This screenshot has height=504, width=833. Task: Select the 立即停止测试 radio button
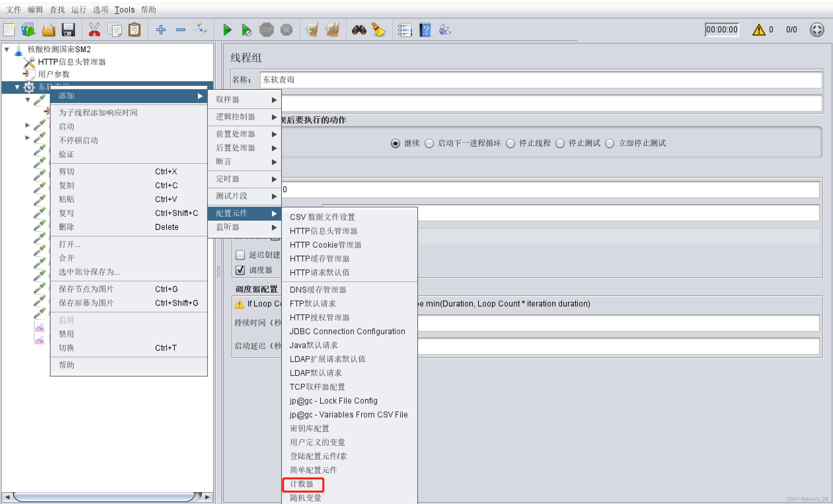click(x=610, y=143)
